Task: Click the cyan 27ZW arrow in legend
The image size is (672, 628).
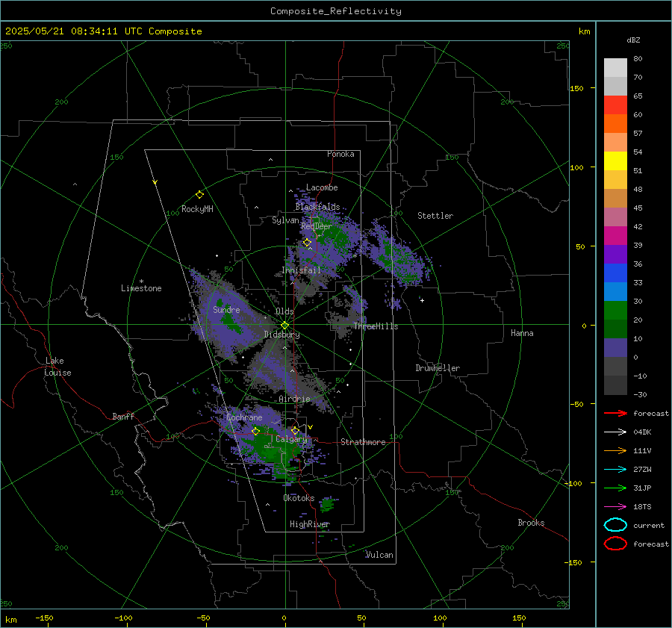Action: pyautogui.click(x=615, y=470)
